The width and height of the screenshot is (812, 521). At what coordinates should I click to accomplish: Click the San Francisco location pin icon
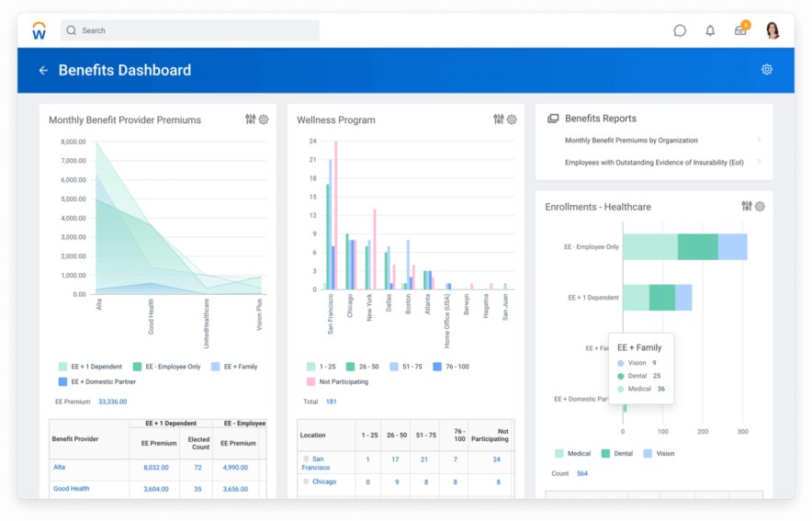click(306, 459)
